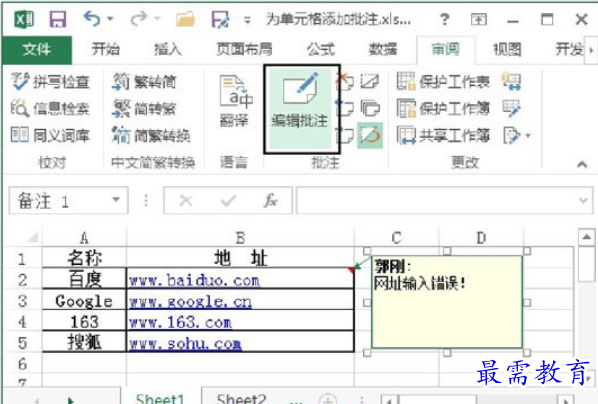Click the select-all corner triangle
The image size is (598, 404).
(x=33, y=237)
